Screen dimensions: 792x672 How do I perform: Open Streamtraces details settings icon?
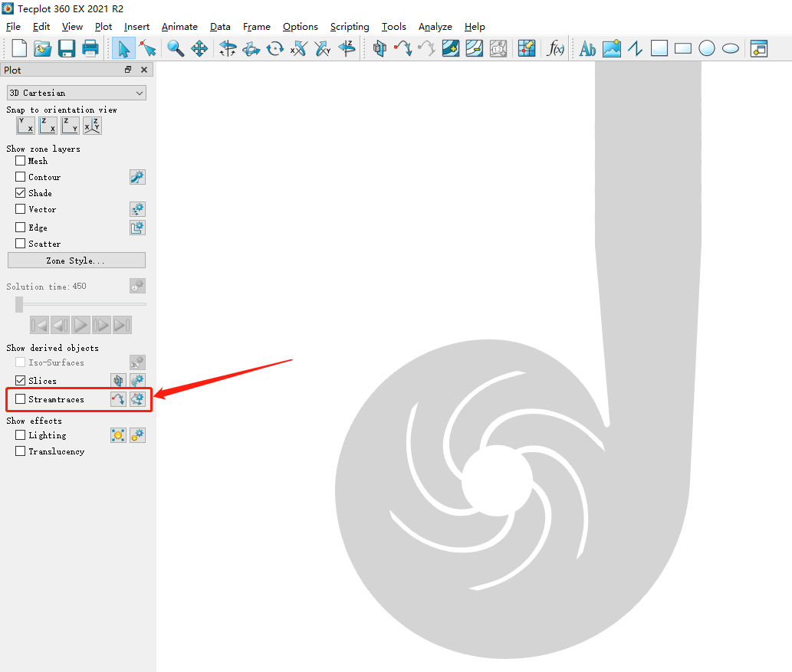click(x=137, y=399)
